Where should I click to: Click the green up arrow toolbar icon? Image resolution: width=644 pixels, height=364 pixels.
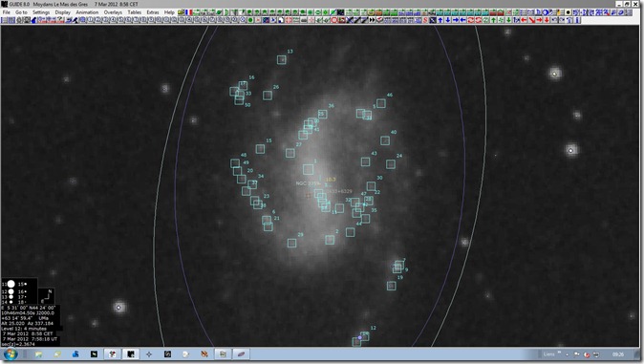[494, 20]
